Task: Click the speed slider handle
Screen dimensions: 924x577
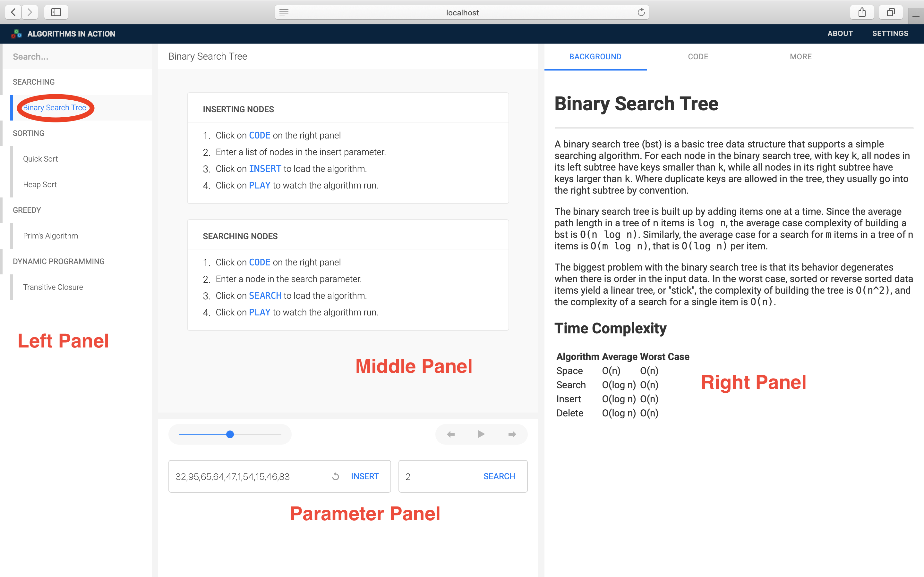Action: pos(230,434)
